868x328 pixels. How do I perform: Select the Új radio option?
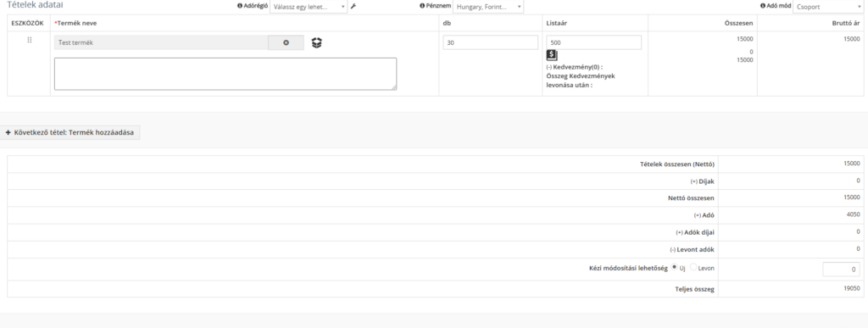674,267
